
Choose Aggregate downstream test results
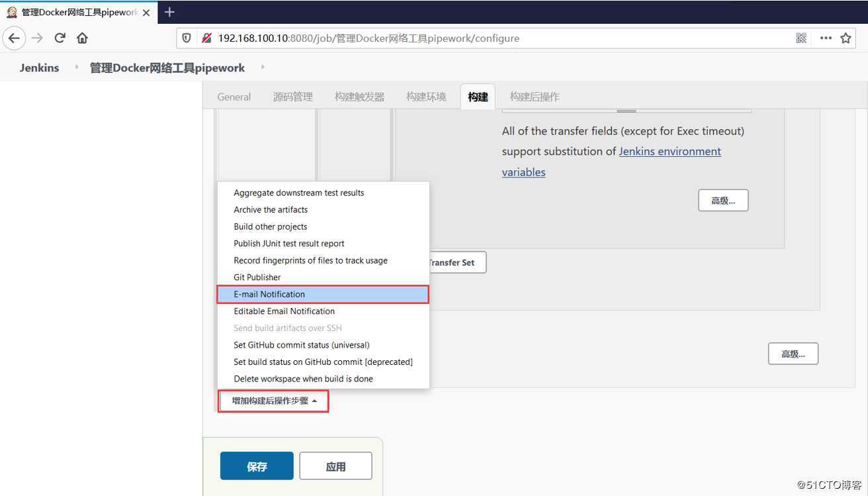[x=324, y=193]
